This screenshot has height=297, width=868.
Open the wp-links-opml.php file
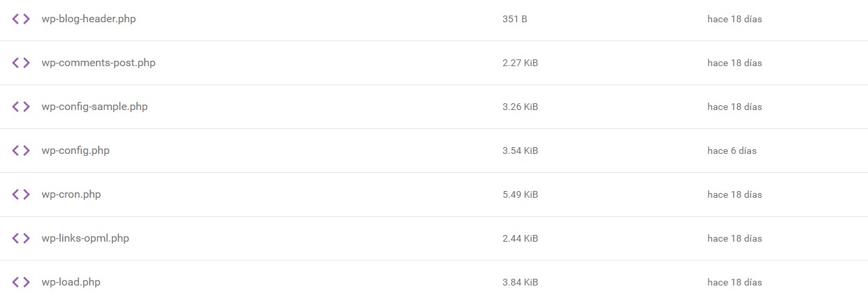(85, 238)
